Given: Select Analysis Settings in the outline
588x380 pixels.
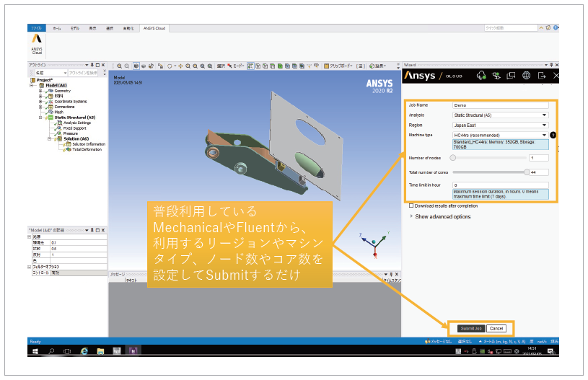Looking at the screenshot, I should [x=77, y=123].
